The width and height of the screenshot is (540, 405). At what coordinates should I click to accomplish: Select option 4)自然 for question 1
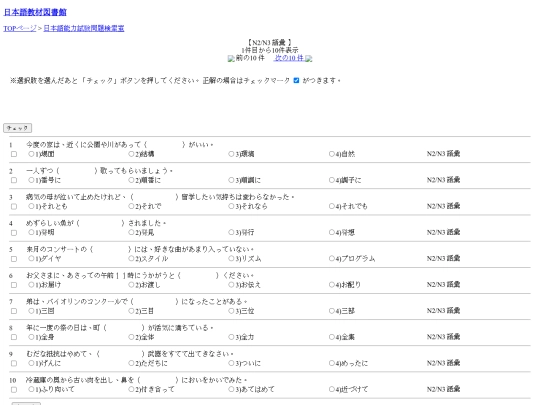[332, 154]
